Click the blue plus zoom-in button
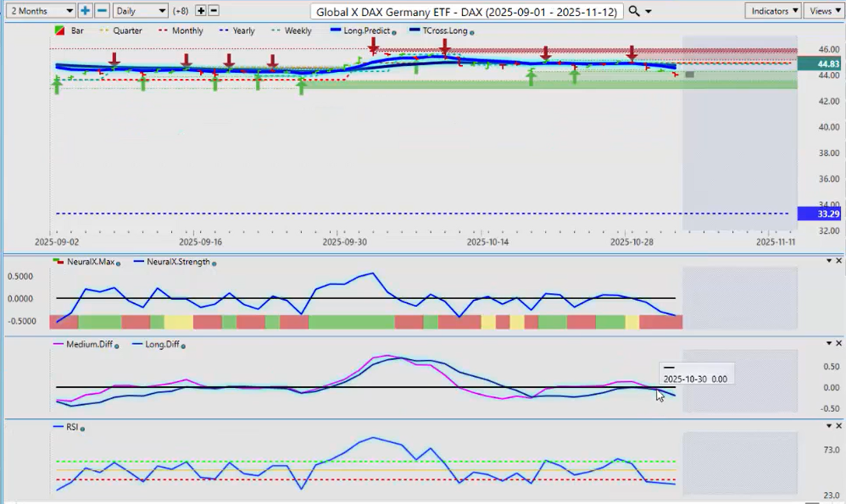846x504 pixels. point(86,11)
